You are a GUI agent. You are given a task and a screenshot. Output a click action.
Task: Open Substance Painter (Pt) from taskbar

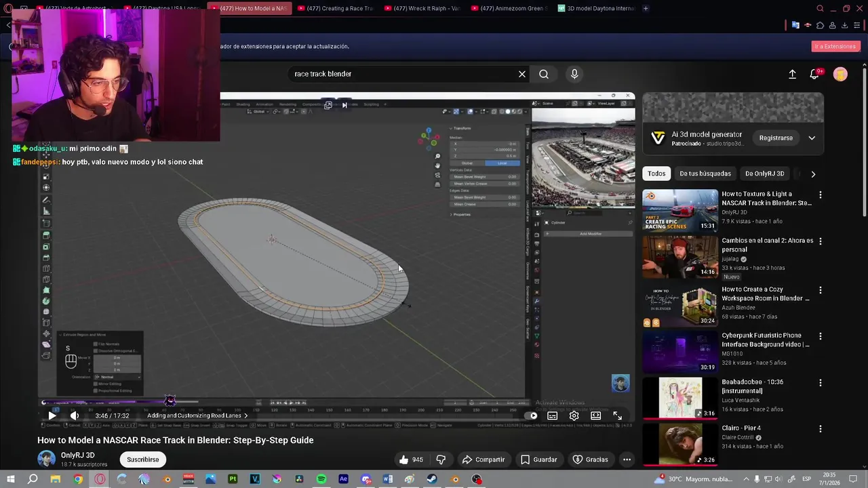point(233,479)
